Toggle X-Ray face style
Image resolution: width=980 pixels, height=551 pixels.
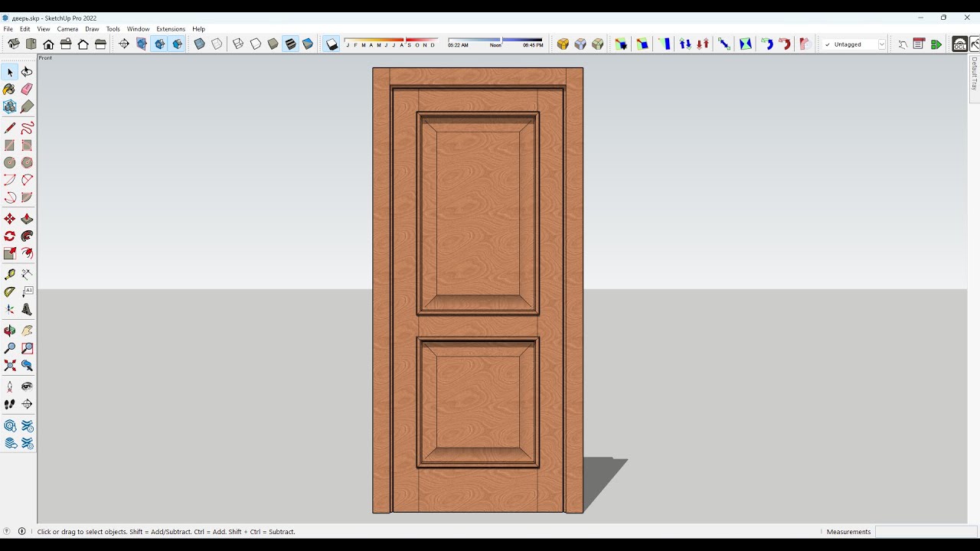point(199,44)
